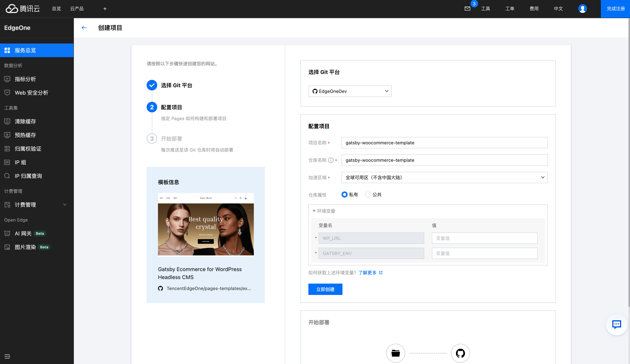Collapse the 环境变量 section
630x364 pixels.
pyautogui.click(x=314, y=211)
